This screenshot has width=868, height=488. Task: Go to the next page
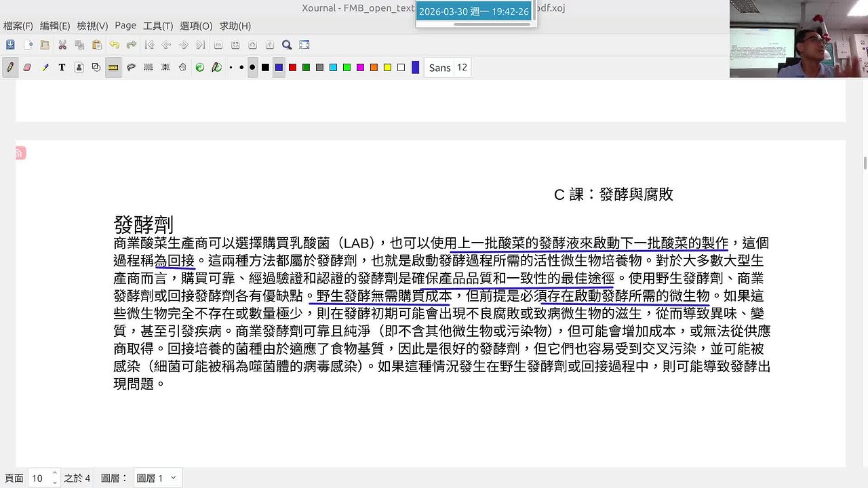pyautogui.click(x=183, y=45)
